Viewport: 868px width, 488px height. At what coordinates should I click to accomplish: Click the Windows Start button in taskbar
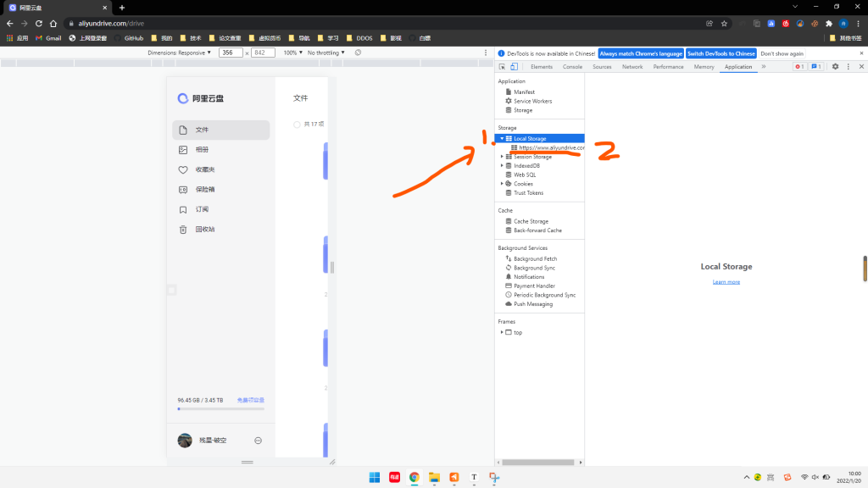point(375,477)
